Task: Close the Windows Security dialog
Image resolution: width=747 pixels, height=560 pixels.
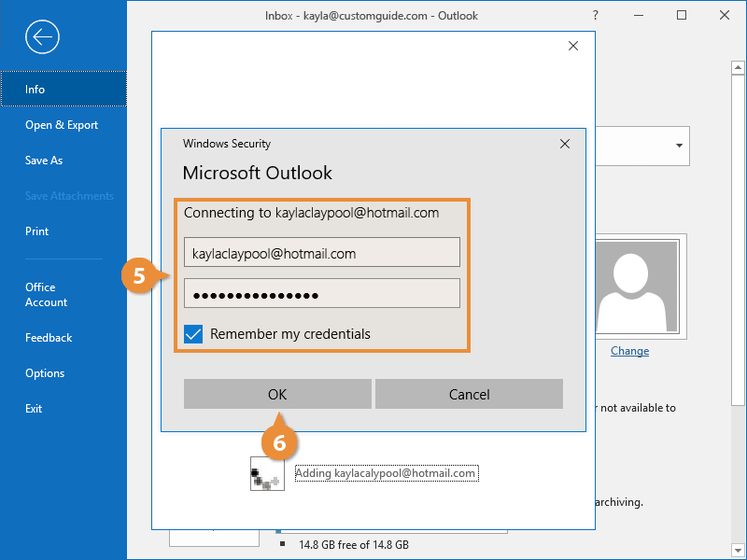Action: 565,144
